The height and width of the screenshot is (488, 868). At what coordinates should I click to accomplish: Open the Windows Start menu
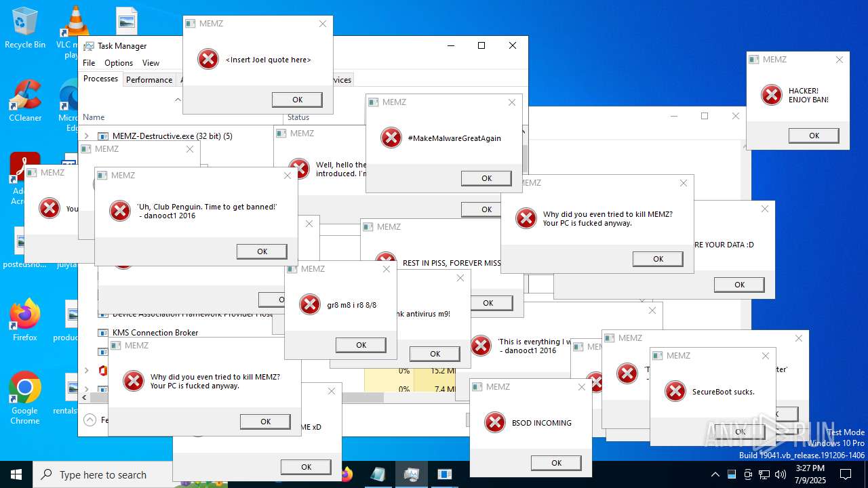16,474
